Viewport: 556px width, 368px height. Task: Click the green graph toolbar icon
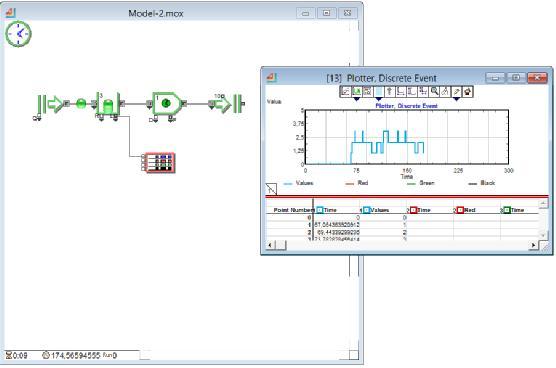click(x=356, y=91)
